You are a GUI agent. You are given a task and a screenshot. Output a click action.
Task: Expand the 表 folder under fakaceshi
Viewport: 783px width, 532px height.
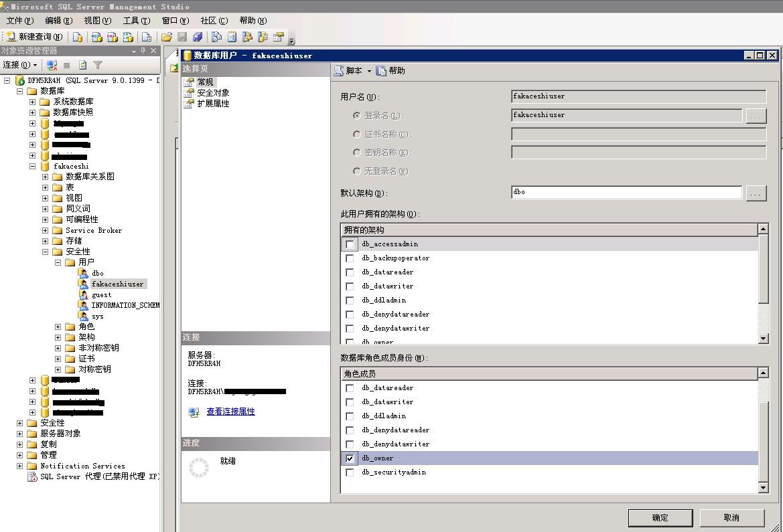45,187
